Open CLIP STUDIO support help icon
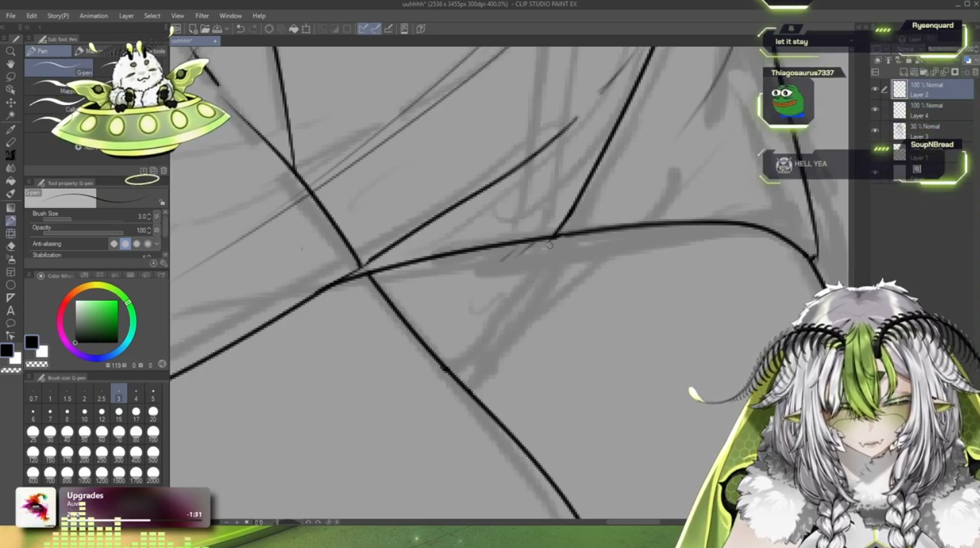This screenshot has height=548, width=980. [x=421, y=29]
